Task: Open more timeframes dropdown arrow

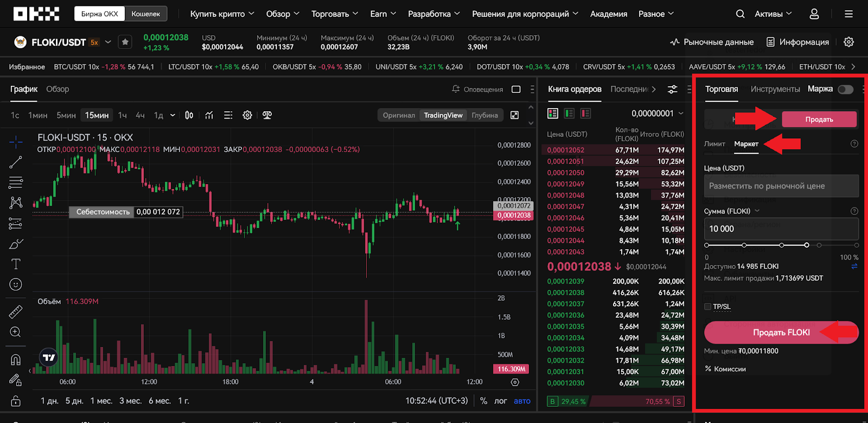Action: coord(173,115)
